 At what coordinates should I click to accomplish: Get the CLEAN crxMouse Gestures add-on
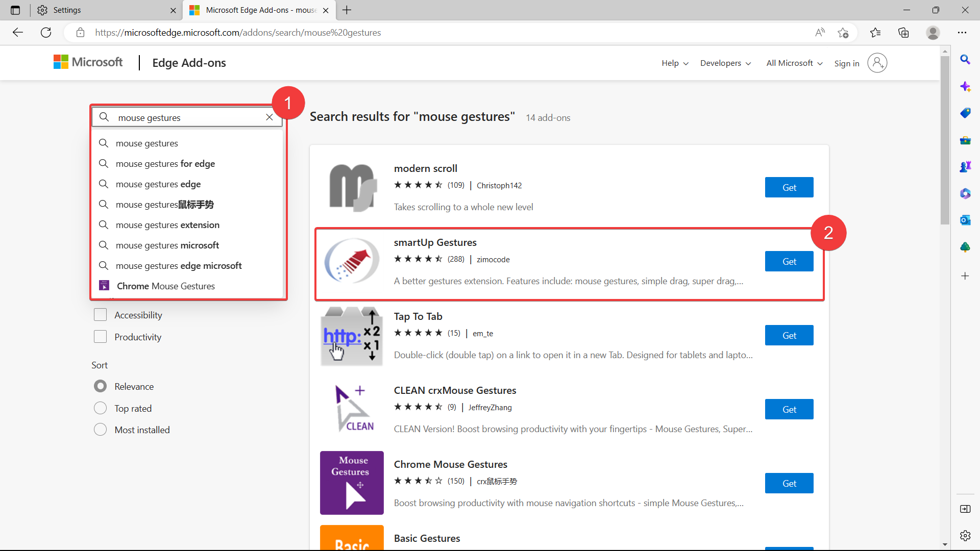pos(789,409)
